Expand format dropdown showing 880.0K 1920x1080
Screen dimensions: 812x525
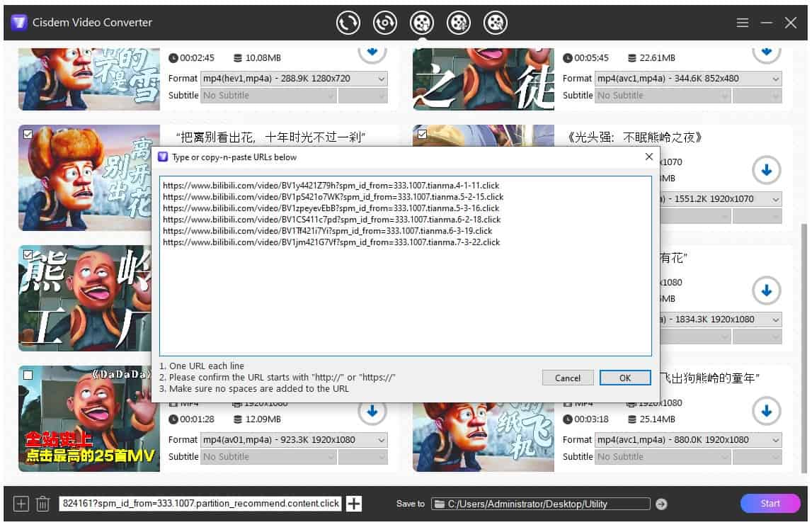688,439
